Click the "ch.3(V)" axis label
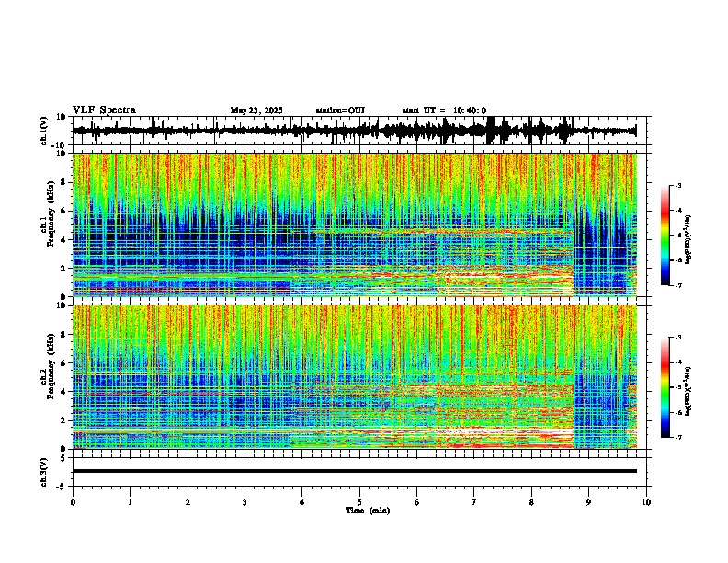Image resolution: width=728 pixels, height=563 pixels. point(44,473)
